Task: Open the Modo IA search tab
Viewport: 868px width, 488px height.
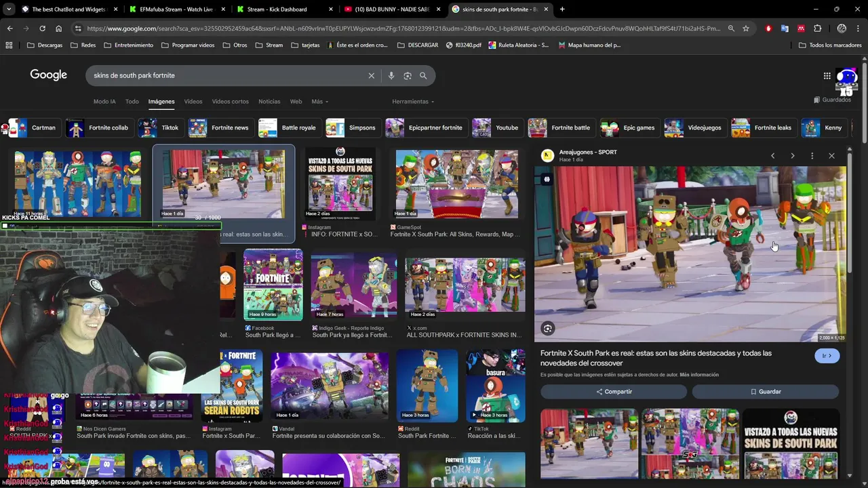Action: click(x=104, y=102)
